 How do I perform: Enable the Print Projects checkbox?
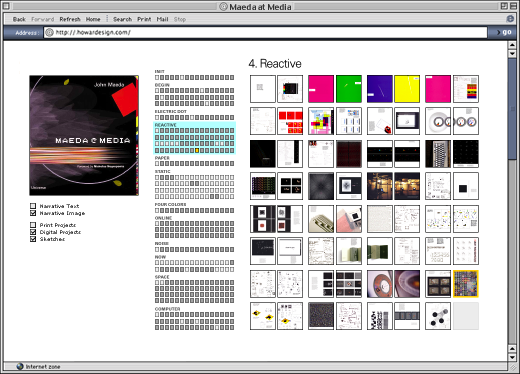(33, 225)
